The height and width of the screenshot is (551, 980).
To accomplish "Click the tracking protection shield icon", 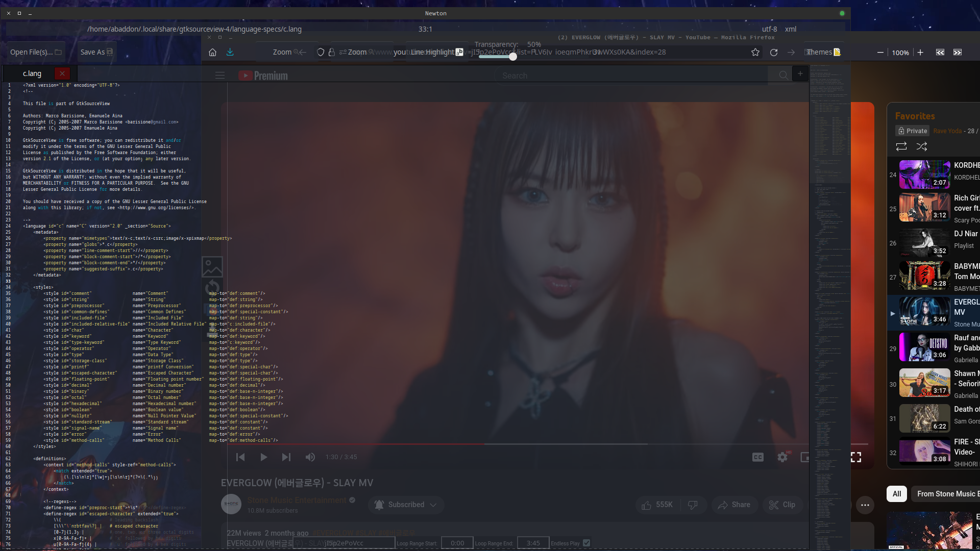I will click(321, 52).
